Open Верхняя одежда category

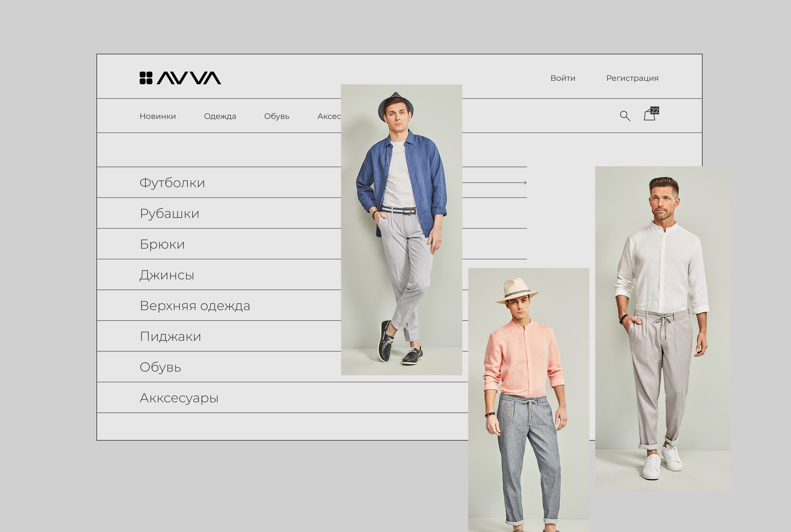click(x=195, y=306)
